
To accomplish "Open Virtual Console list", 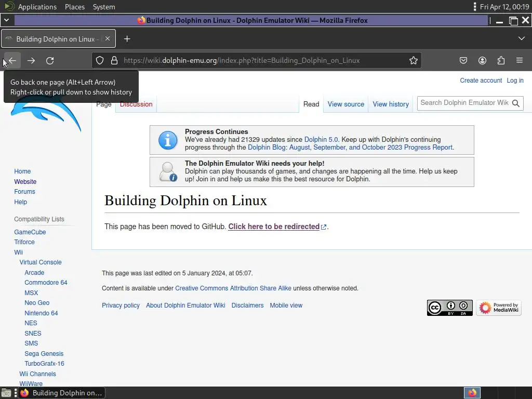I will pos(41,262).
